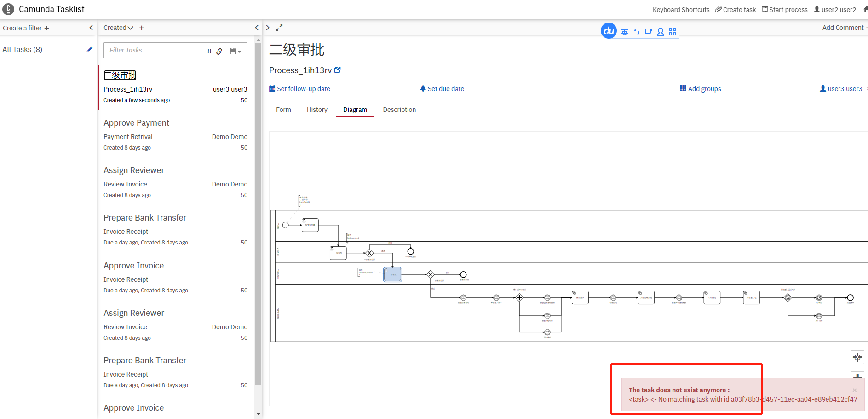Collapse the task list panel chevron
The width and height of the screenshot is (868, 419).
pos(257,28)
